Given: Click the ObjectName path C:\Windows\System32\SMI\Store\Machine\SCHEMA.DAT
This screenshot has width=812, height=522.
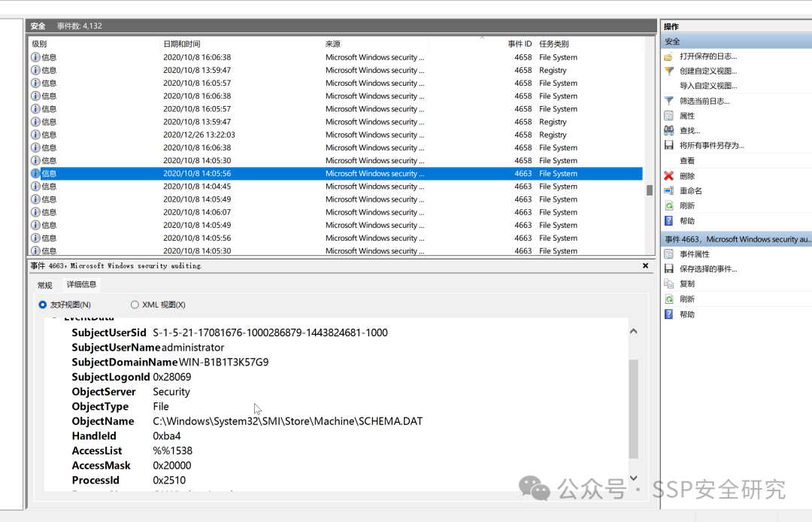Looking at the screenshot, I should coord(287,421).
